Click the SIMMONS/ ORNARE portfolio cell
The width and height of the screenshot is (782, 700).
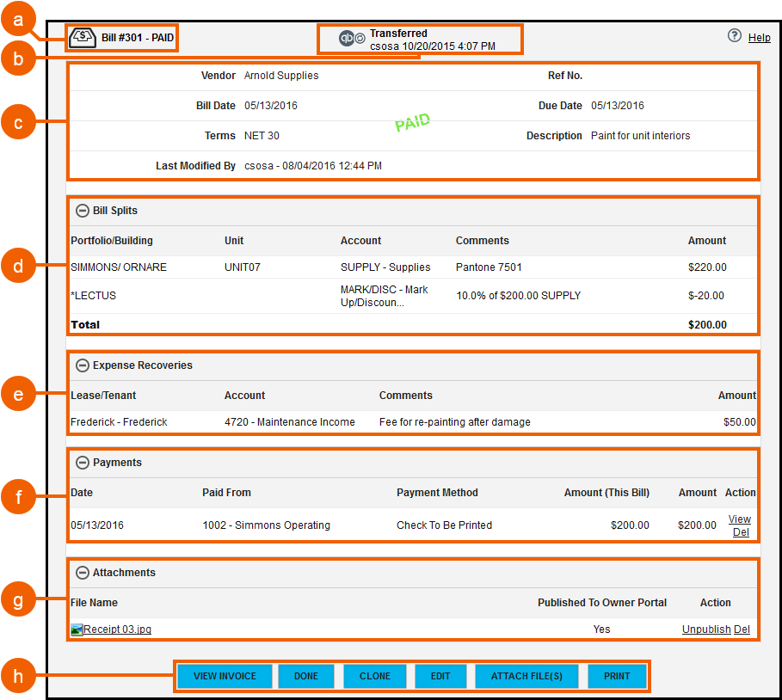(119, 267)
